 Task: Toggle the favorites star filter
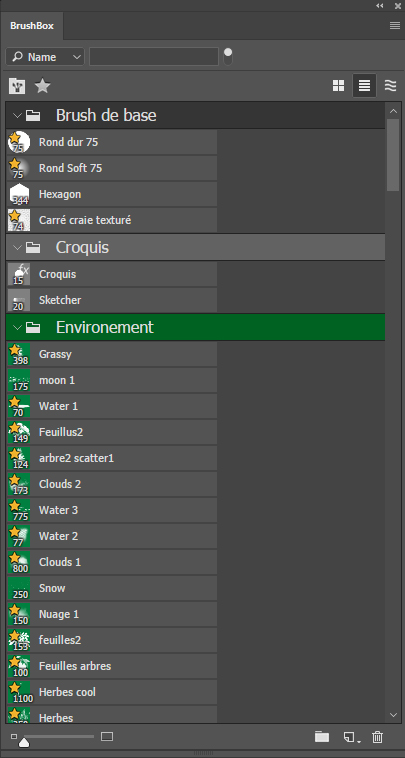pyautogui.click(x=43, y=86)
